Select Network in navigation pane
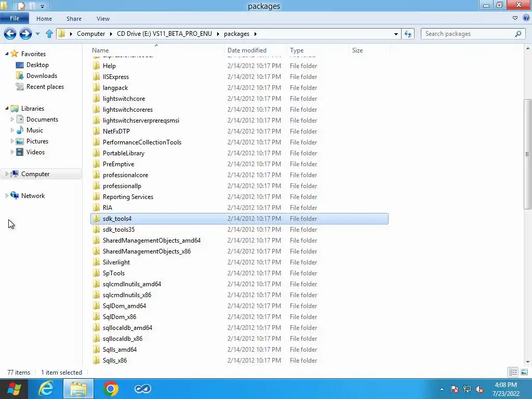 pyautogui.click(x=33, y=196)
